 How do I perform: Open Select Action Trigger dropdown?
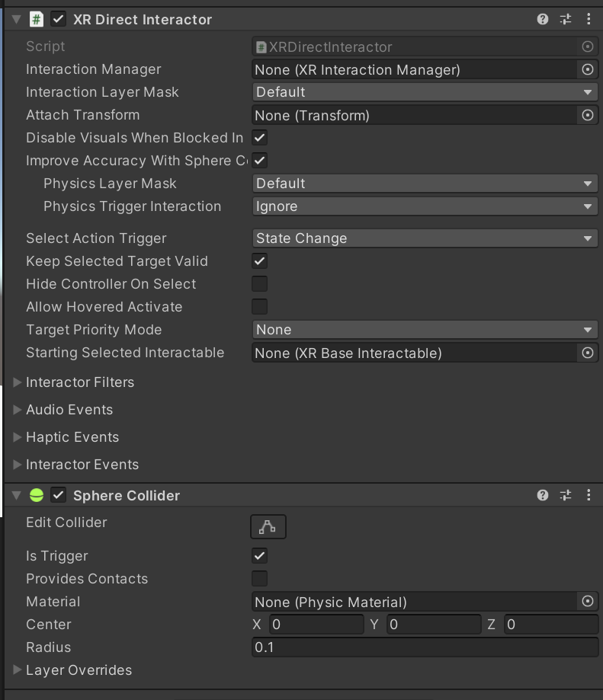425,238
